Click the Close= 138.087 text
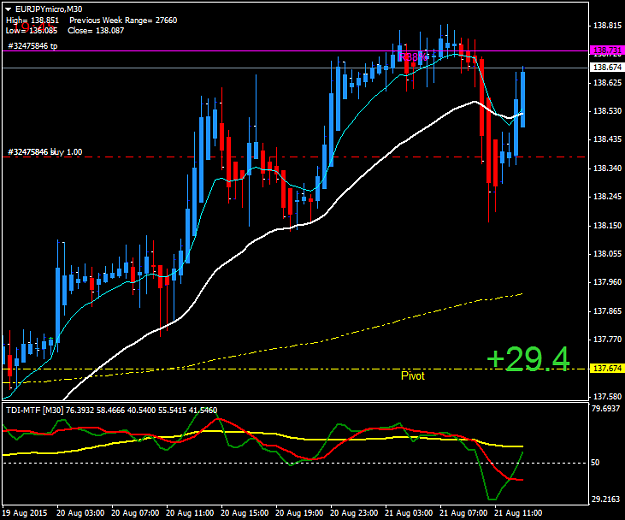 click(96, 31)
